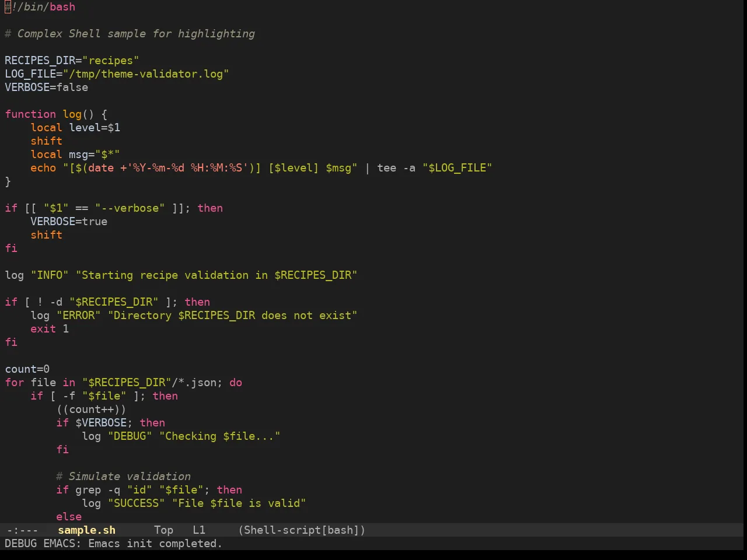Click the 'if [ -f "$file" ]; then' line

click(x=104, y=396)
